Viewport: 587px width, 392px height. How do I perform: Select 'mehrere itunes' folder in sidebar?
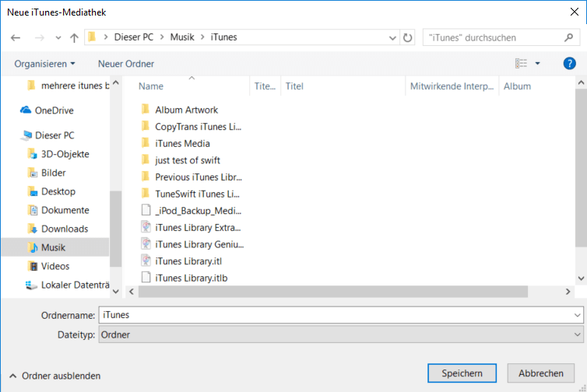click(68, 86)
